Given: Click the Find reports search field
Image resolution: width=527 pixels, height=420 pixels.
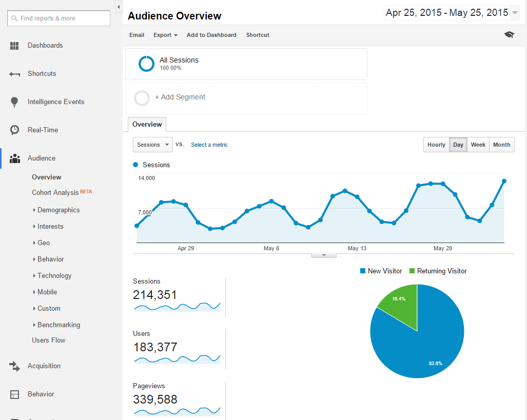Looking at the screenshot, I should coord(59,18).
